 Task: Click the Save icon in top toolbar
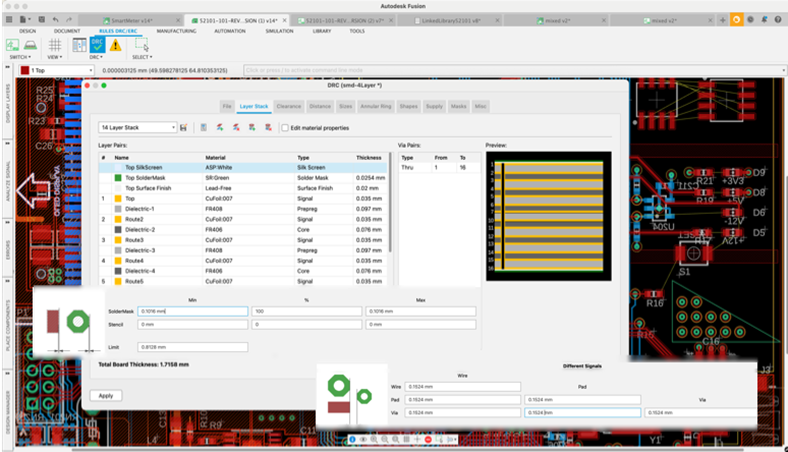coord(41,20)
